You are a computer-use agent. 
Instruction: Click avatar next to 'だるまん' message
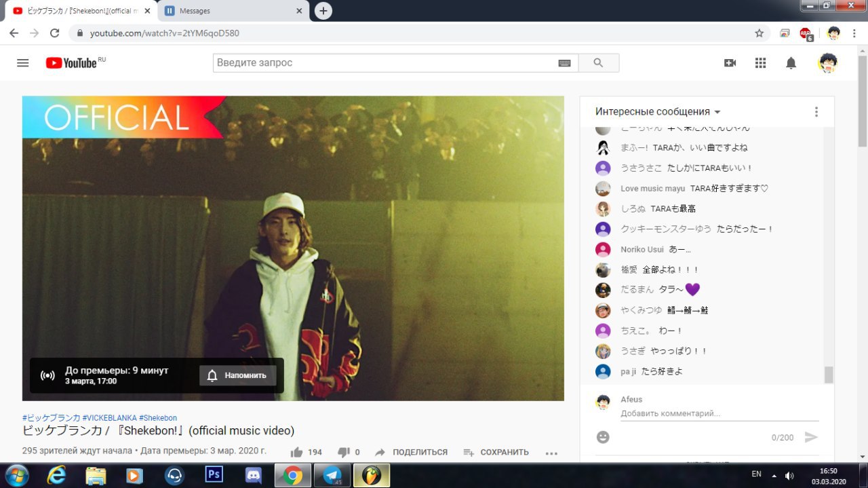point(603,290)
